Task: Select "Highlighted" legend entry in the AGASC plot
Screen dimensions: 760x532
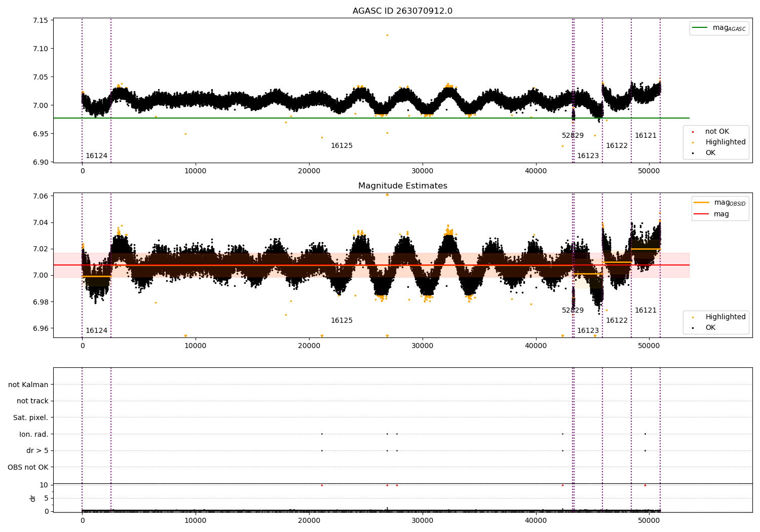Action: pos(720,142)
